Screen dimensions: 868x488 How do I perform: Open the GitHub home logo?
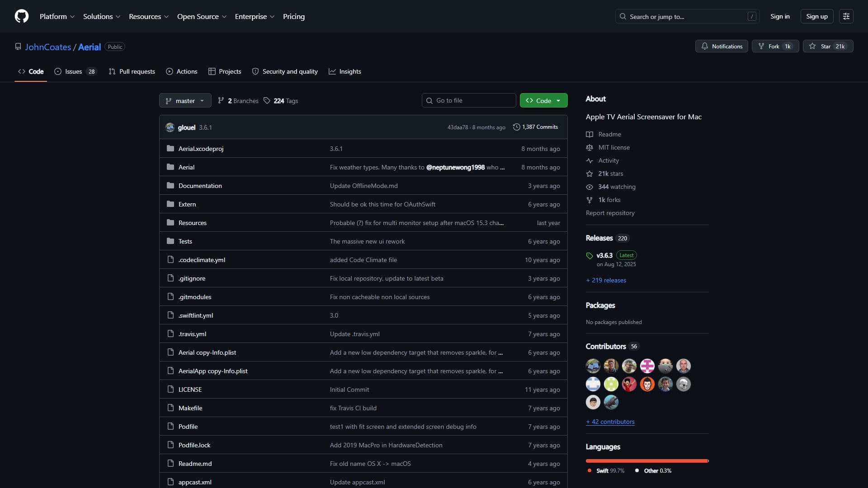click(22, 16)
